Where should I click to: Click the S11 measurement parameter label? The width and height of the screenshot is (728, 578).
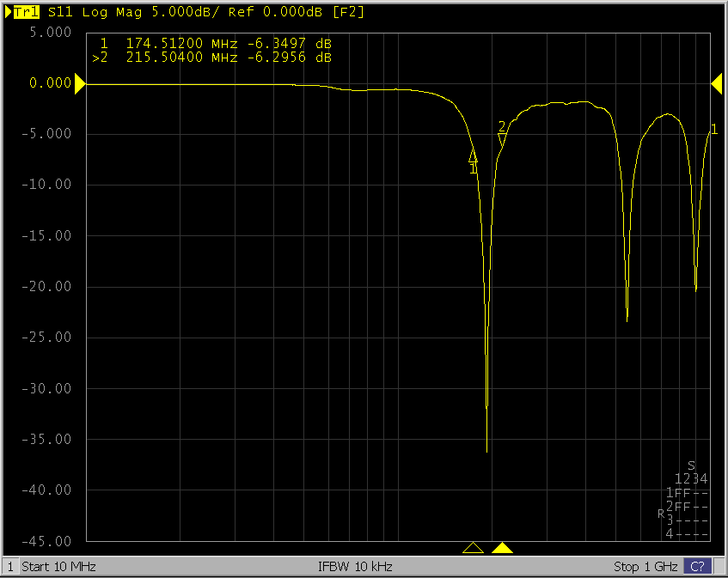60,12
